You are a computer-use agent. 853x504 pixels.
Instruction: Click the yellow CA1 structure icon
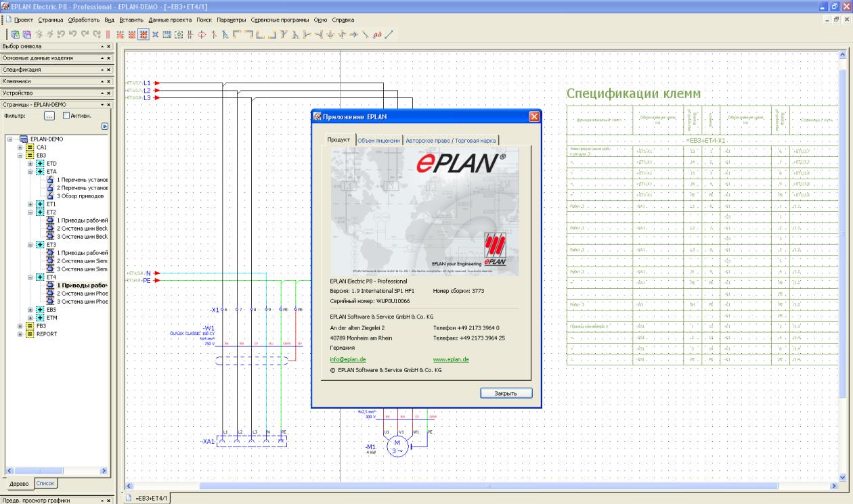click(x=30, y=147)
